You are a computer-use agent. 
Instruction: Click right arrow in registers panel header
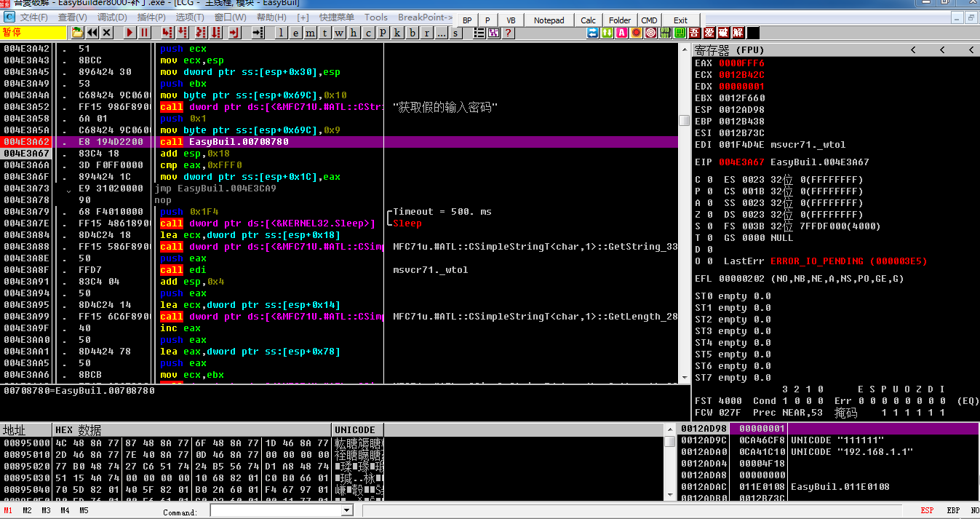(971, 49)
